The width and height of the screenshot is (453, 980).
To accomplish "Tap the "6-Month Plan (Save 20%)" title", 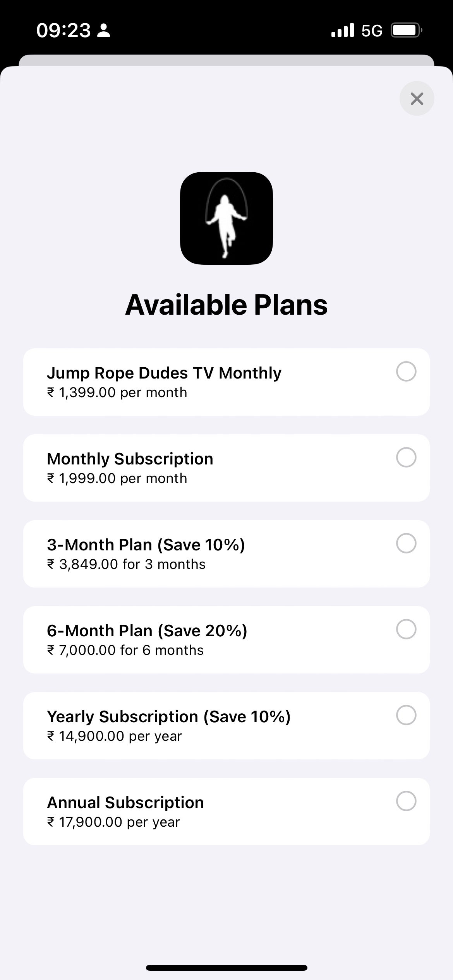I will tap(147, 631).
